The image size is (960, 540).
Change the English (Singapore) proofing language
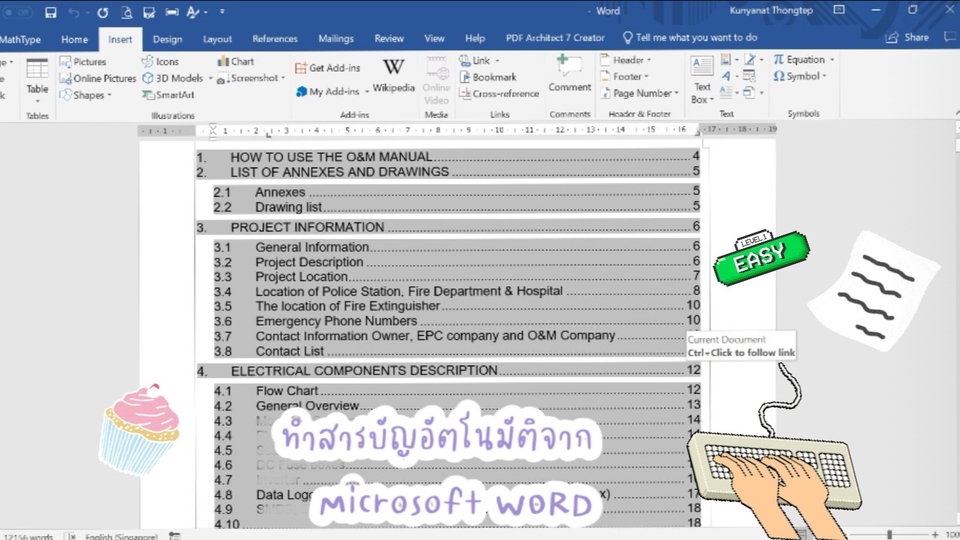coord(121,536)
